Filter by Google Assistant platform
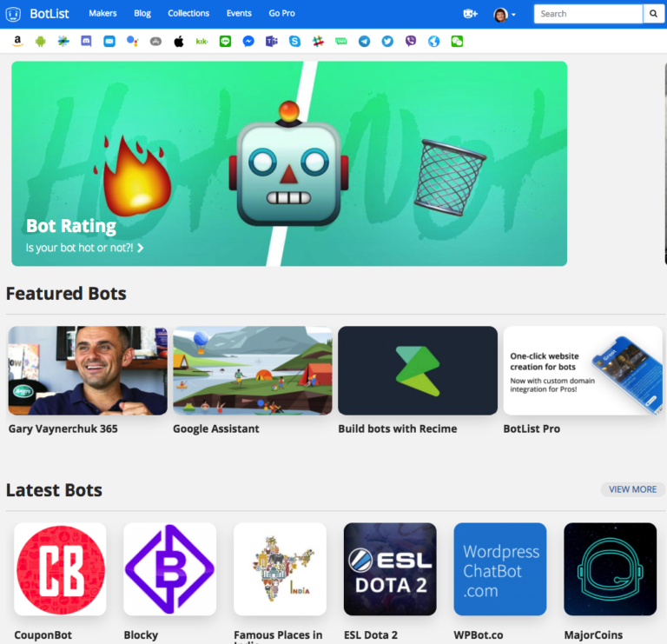The image size is (667, 644). point(133,42)
